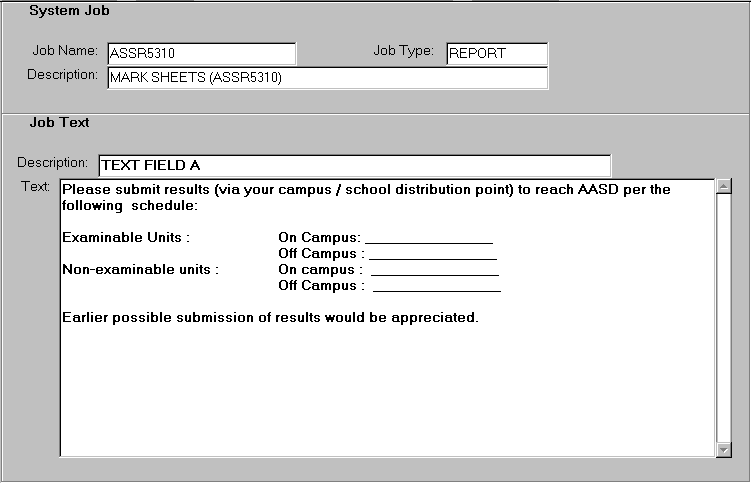Click the TEXT FIELD A description input
751x483 pixels.
[x=350, y=165]
